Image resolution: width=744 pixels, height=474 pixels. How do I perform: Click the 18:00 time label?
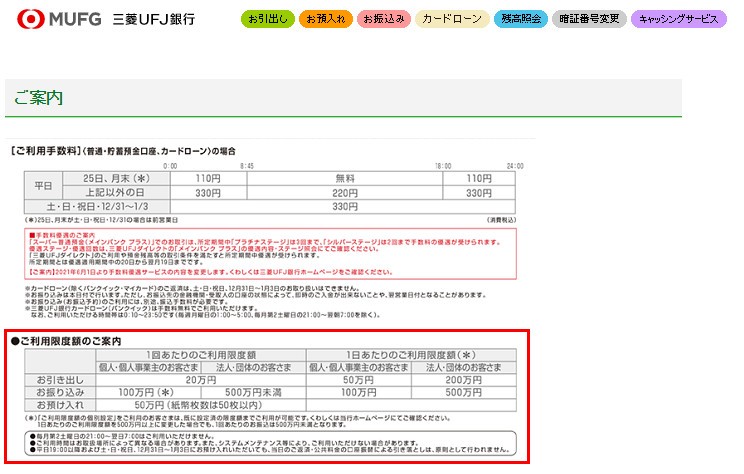tap(443, 166)
